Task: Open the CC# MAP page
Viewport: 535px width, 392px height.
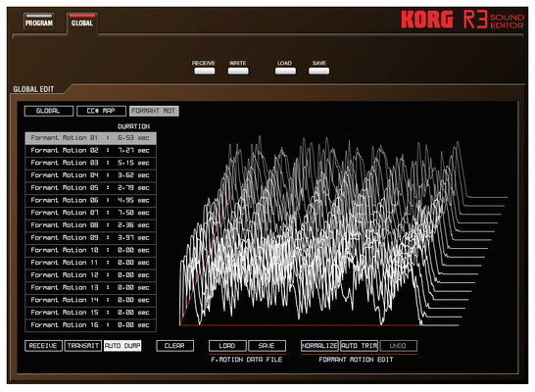Action: pyautogui.click(x=101, y=111)
